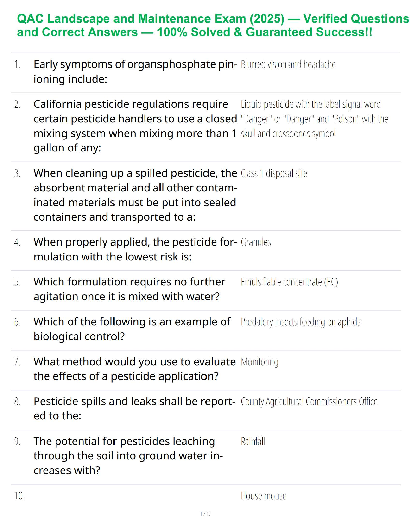Viewport: 411px width, 532px height.
Task: Click question 4 about lowest risk formulation
Action: click(135, 249)
